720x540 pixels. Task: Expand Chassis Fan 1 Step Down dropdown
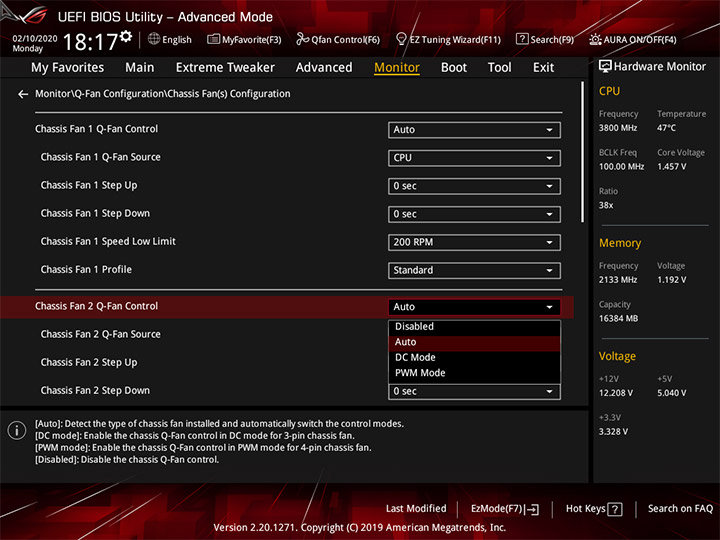pyautogui.click(x=474, y=214)
